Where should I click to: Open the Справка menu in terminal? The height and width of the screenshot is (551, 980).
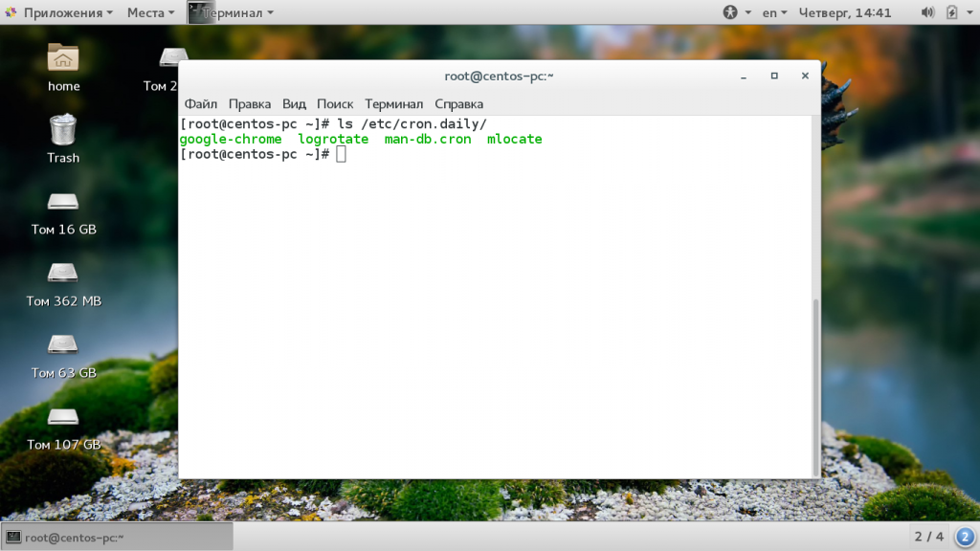[458, 103]
